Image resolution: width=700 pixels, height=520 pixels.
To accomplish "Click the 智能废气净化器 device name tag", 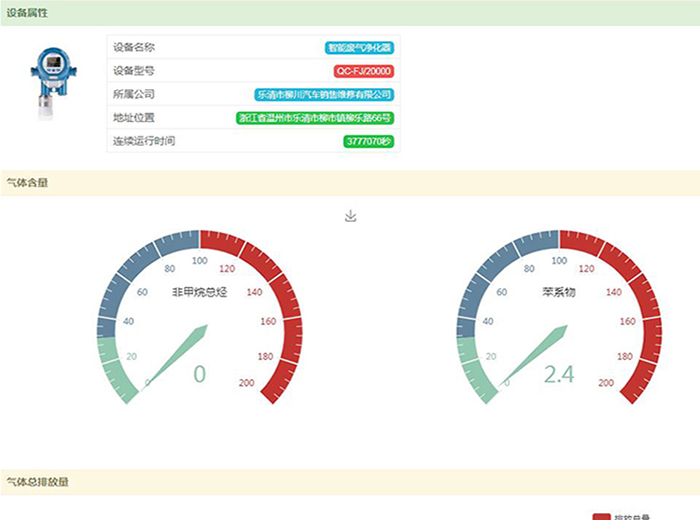I will (359, 48).
